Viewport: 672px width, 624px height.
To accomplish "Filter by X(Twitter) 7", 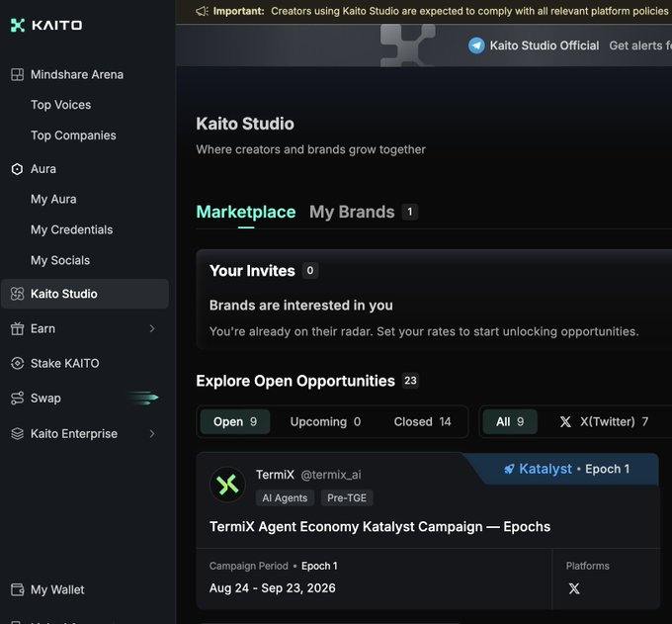I will [x=604, y=422].
